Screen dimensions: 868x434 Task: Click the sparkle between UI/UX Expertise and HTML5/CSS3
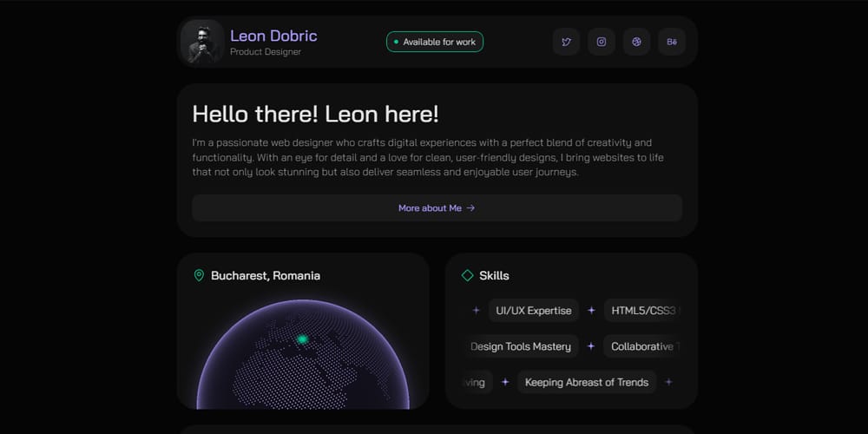[591, 310]
